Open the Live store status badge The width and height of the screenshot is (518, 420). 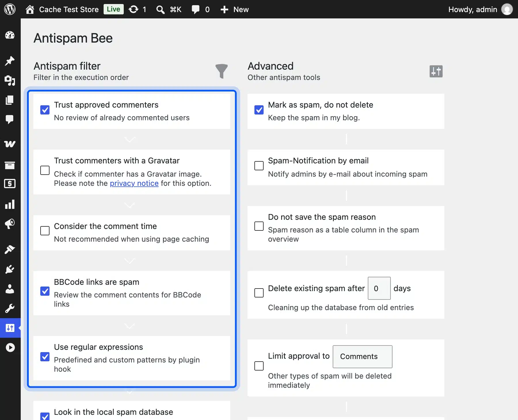coord(113,9)
